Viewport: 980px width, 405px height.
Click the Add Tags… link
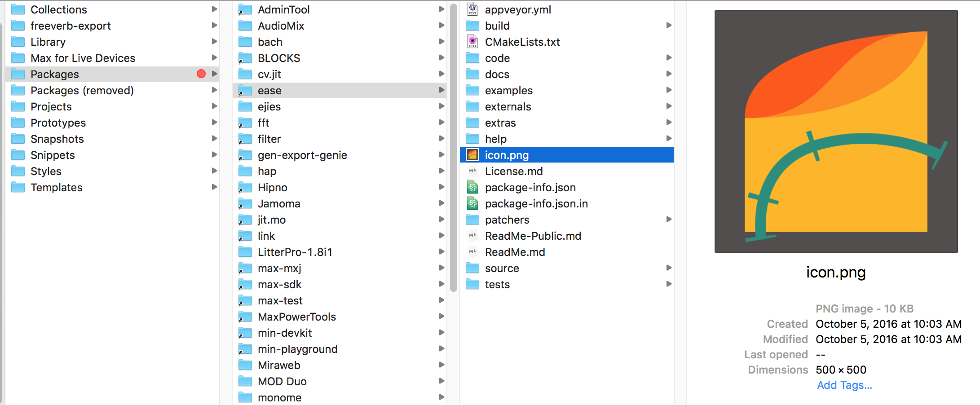[844, 385]
